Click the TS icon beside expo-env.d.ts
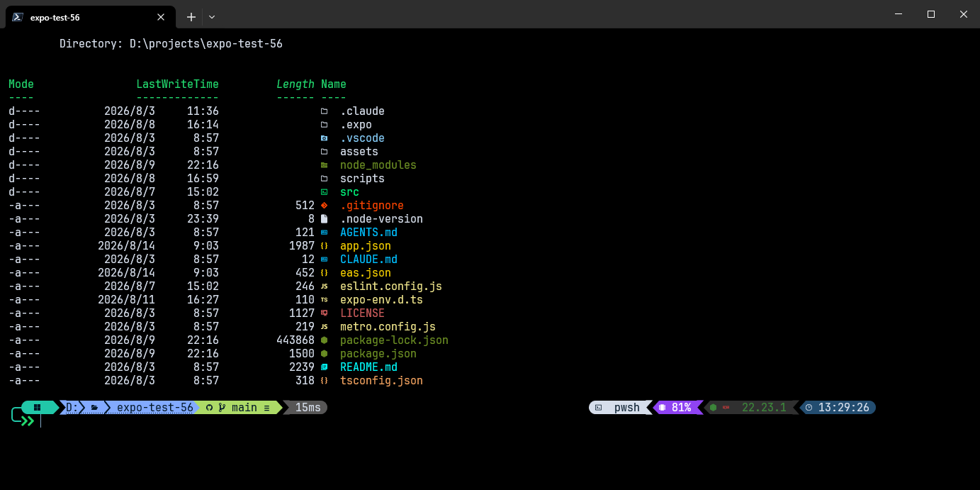This screenshot has width=980, height=490. (324, 300)
